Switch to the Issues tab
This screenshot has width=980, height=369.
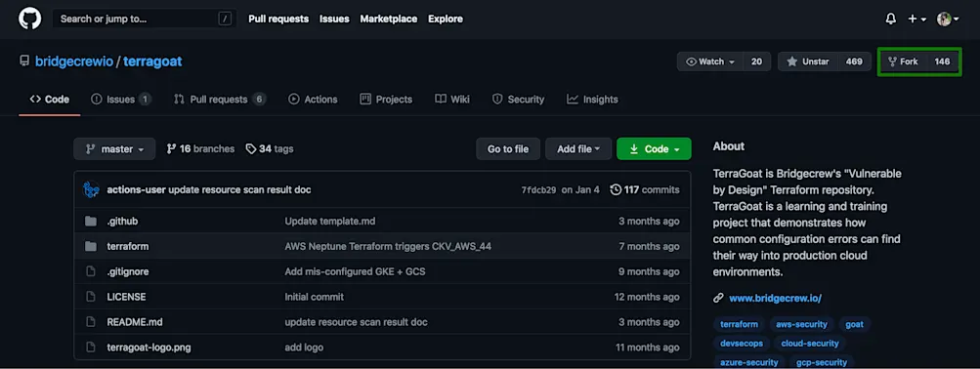[x=120, y=99]
